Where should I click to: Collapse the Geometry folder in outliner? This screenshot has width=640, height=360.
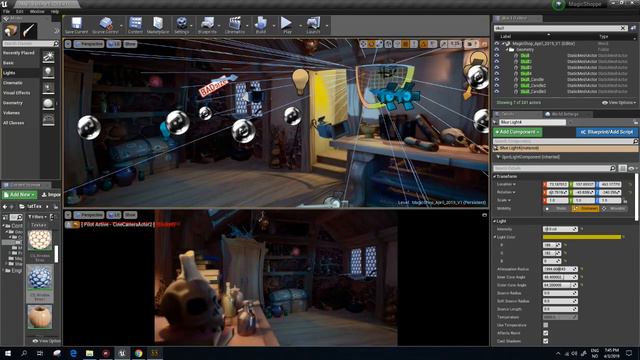[507, 49]
